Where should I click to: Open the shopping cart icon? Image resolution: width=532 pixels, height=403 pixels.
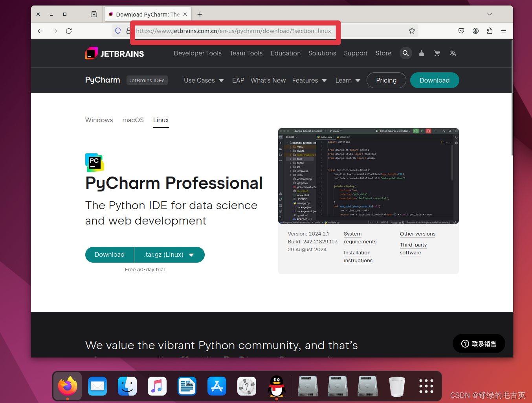pyautogui.click(x=437, y=53)
